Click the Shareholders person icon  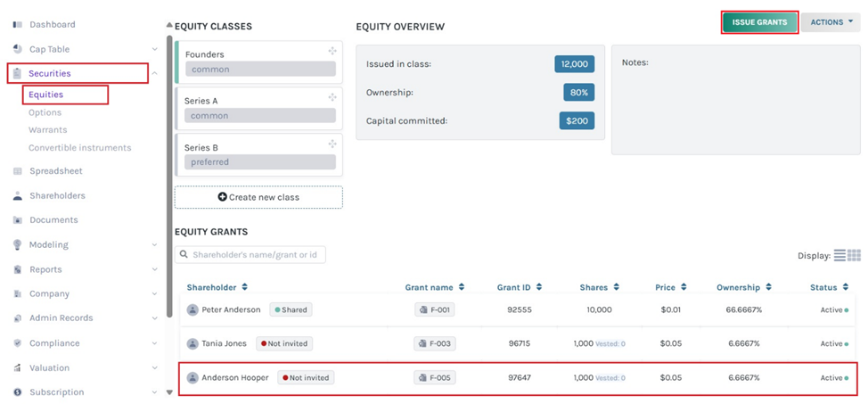click(x=18, y=195)
